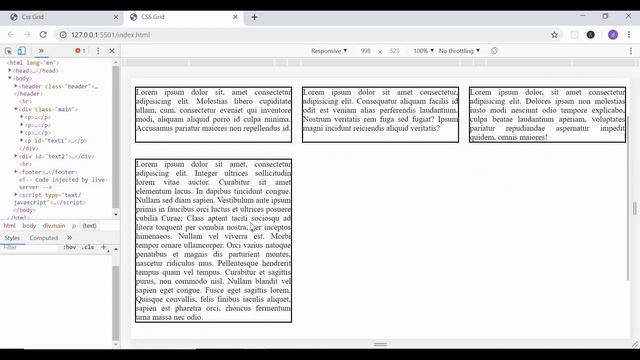The image size is (640, 360).
Task: Select '(text)' in the breadcrumb trail
Action: [89, 226]
